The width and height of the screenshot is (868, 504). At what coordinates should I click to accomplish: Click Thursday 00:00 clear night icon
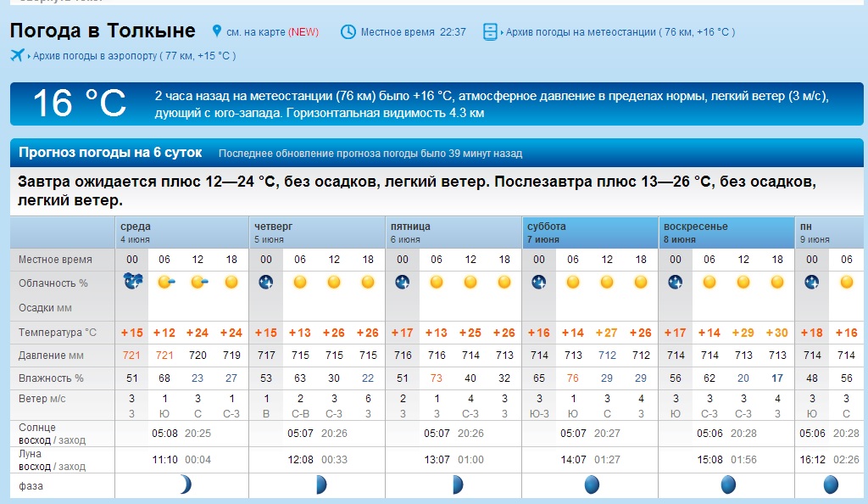click(266, 282)
